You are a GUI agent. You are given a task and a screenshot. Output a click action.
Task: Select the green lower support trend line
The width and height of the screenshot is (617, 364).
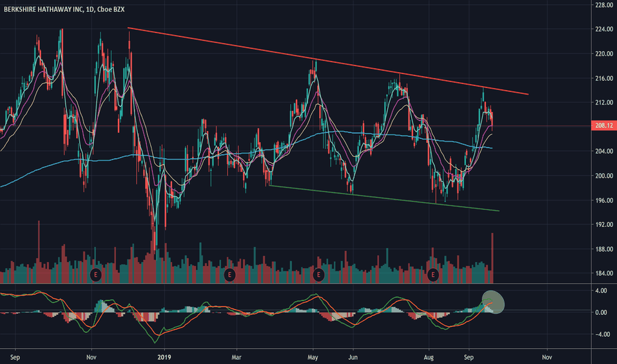pyautogui.click(x=384, y=198)
